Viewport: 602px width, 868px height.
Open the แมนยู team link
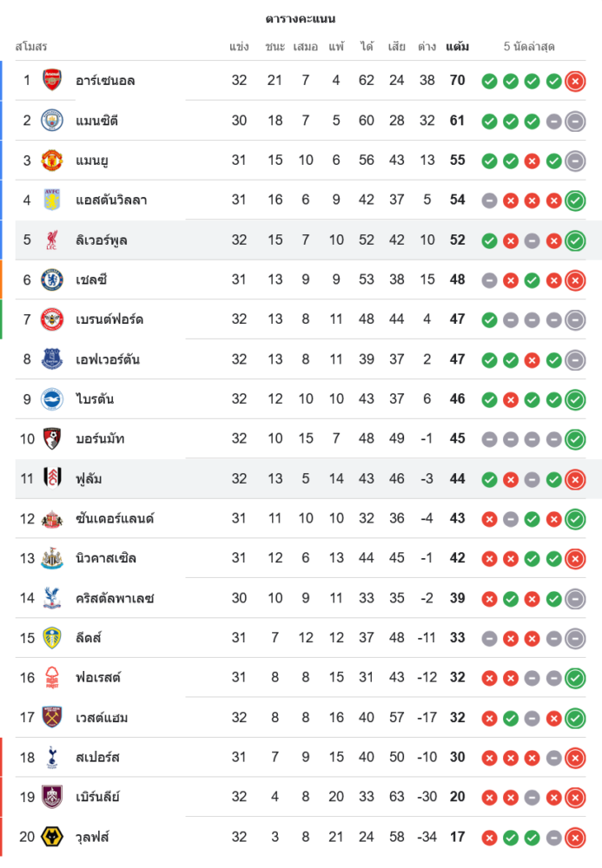pos(92,161)
